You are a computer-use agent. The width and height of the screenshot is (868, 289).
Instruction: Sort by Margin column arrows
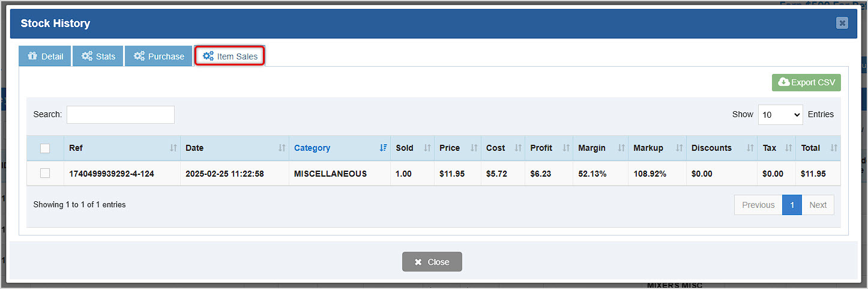[621, 148]
